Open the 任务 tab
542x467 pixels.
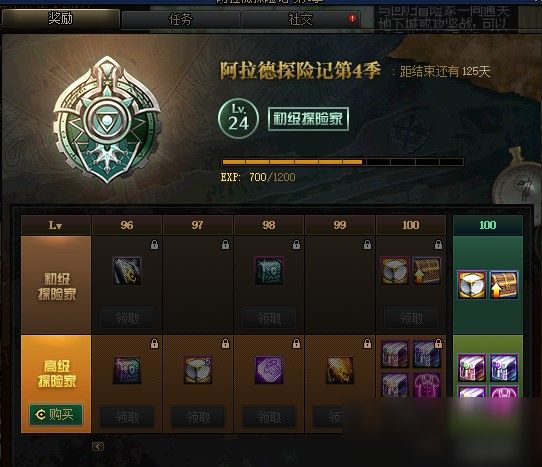point(180,19)
